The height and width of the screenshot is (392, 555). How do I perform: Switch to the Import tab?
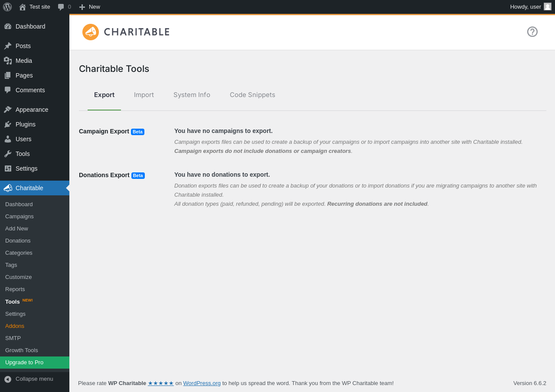[x=144, y=95]
